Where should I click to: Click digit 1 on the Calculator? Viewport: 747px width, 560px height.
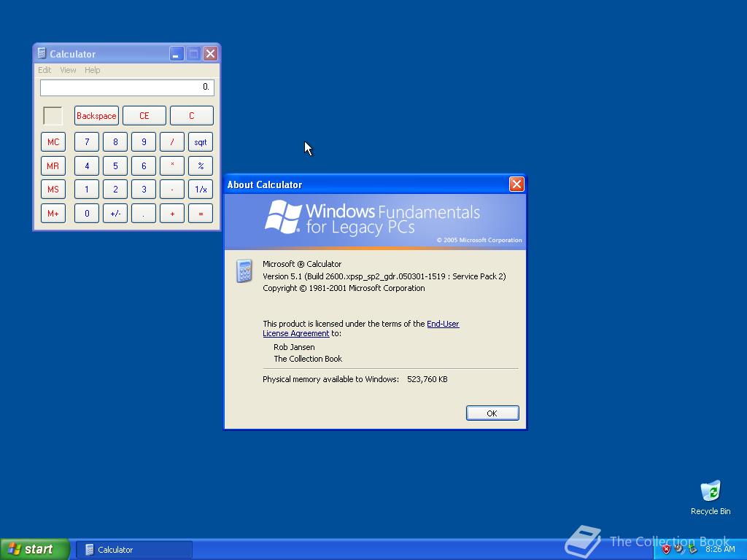pos(87,190)
